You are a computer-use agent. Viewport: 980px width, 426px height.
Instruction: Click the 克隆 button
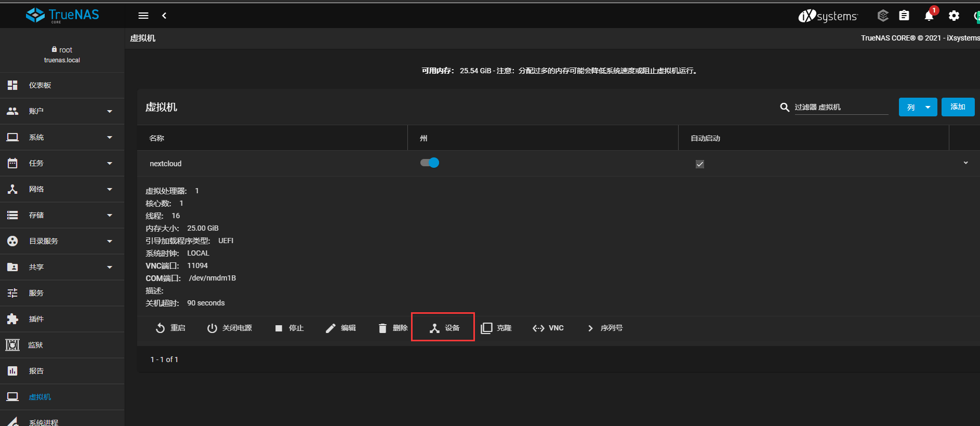(497, 328)
